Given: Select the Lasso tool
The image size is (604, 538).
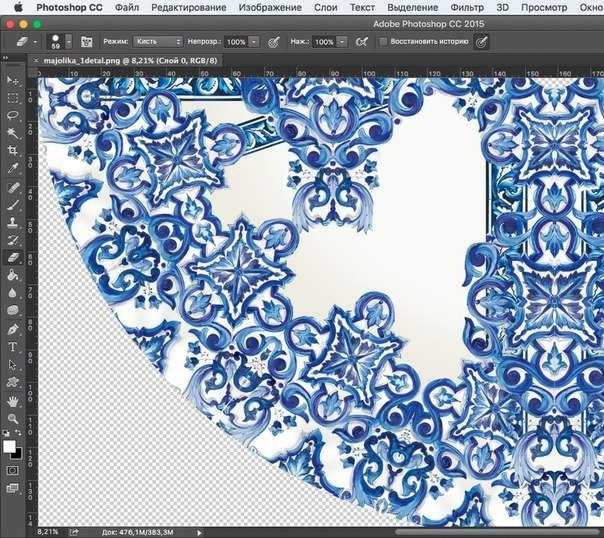Looking at the screenshot, I should [12, 115].
